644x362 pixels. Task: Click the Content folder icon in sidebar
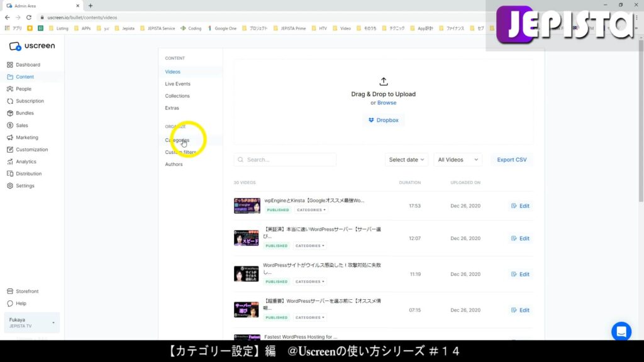point(10,77)
